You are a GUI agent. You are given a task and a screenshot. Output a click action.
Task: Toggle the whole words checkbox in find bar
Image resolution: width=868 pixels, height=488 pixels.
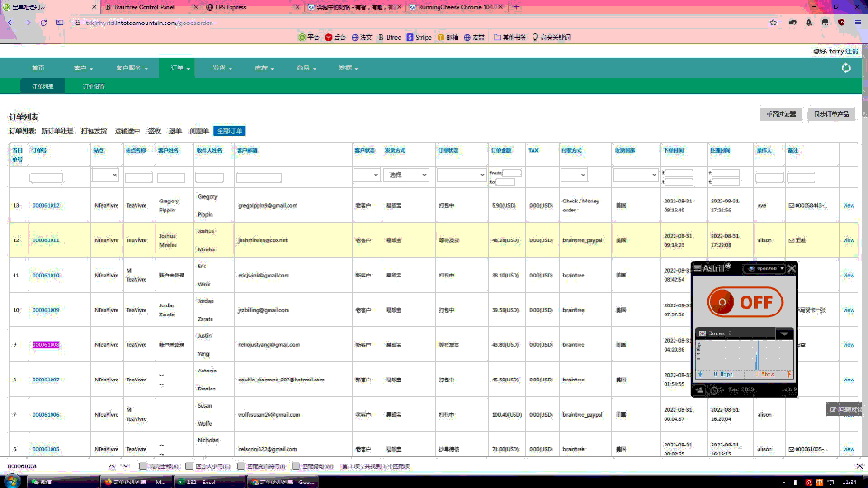coord(297,466)
